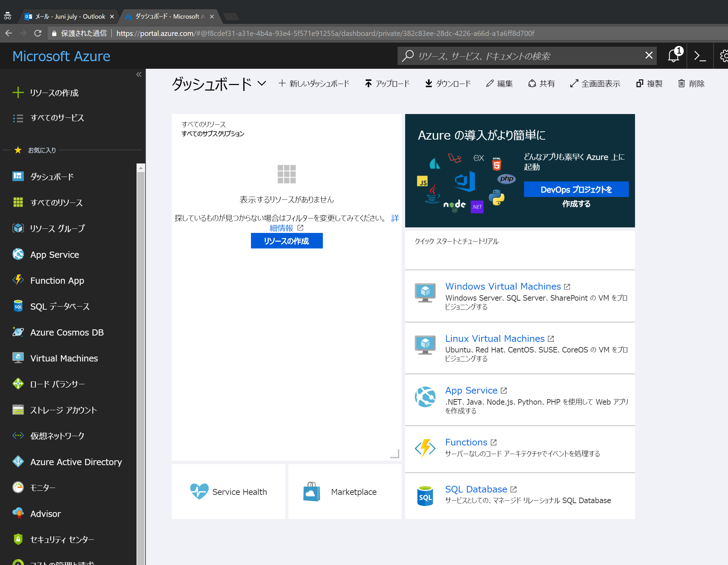Image resolution: width=728 pixels, height=565 pixels.
Task: Click the ダウンロード toolbar button
Action: tap(448, 84)
